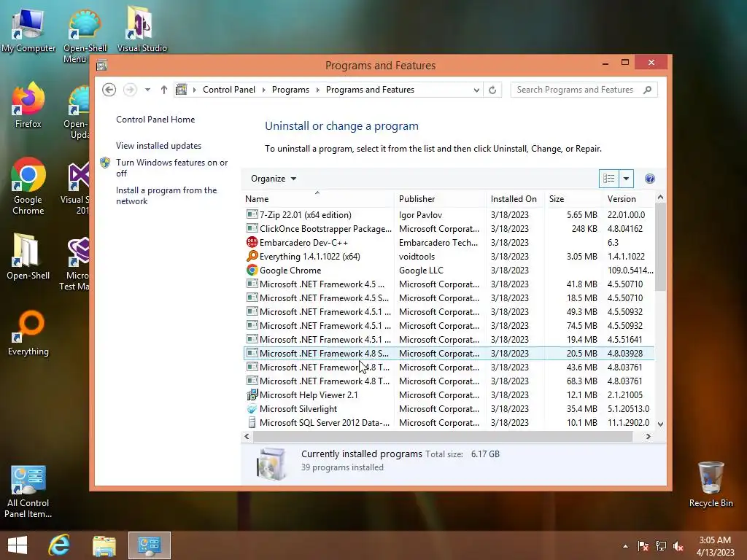Image resolution: width=747 pixels, height=560 pixels.
Task: Go to Control Panel in the breadcrumb
Action: (x=229, y=90)
